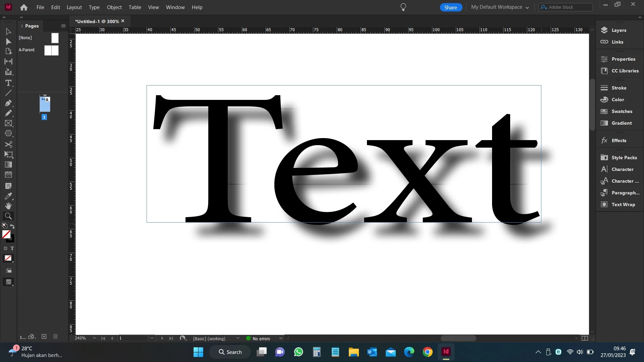Toggle formatting affects text button
The image size is (644, 362).
tap(12, 248)
